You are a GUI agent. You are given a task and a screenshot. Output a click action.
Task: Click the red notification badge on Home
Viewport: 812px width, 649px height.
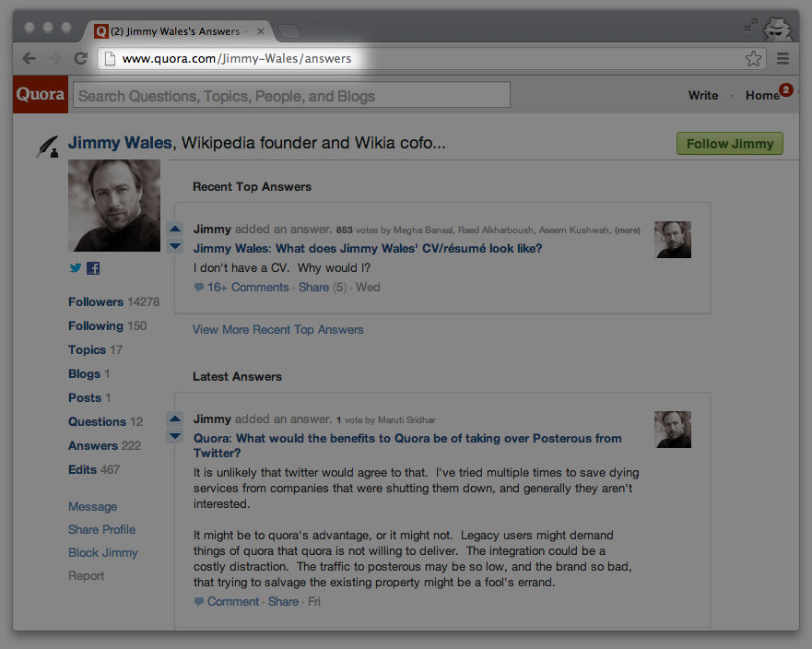pos(786,89)
